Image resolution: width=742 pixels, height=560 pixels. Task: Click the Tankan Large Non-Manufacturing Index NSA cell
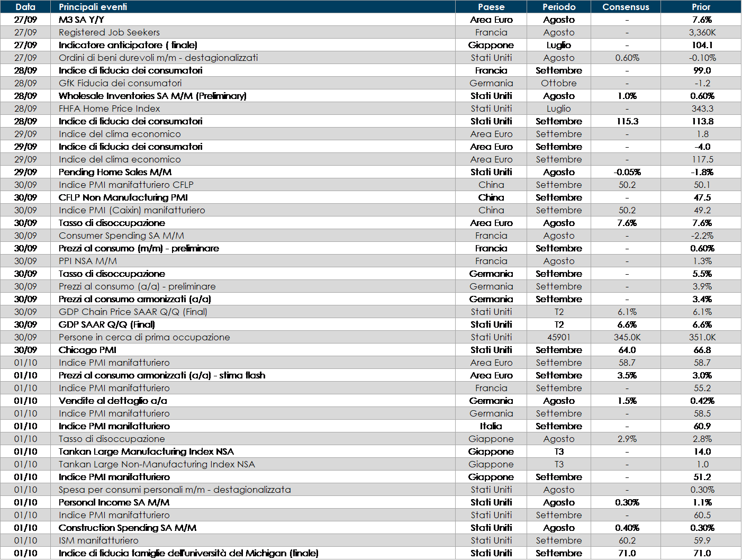(157, 464)
